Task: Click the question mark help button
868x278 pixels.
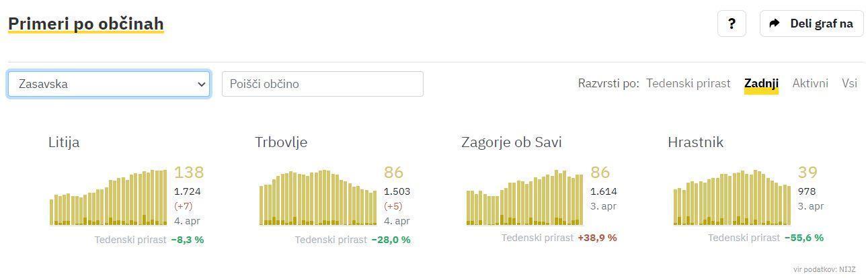Action: pos(732,24)
